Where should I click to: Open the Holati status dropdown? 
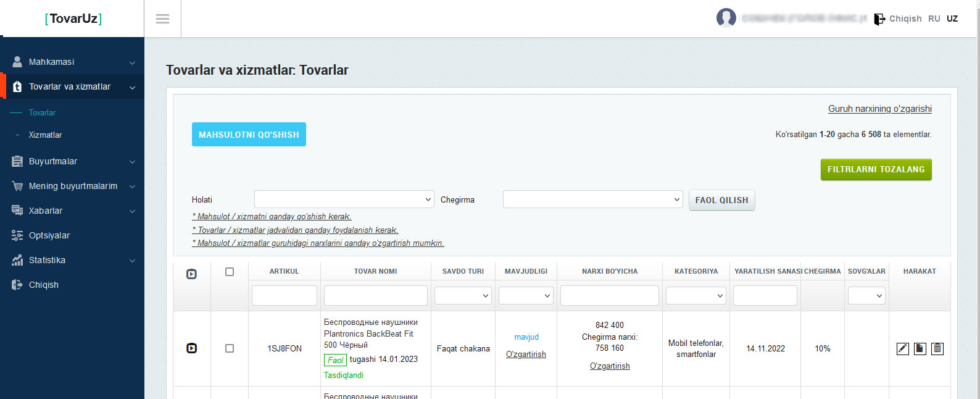(344, 199)
